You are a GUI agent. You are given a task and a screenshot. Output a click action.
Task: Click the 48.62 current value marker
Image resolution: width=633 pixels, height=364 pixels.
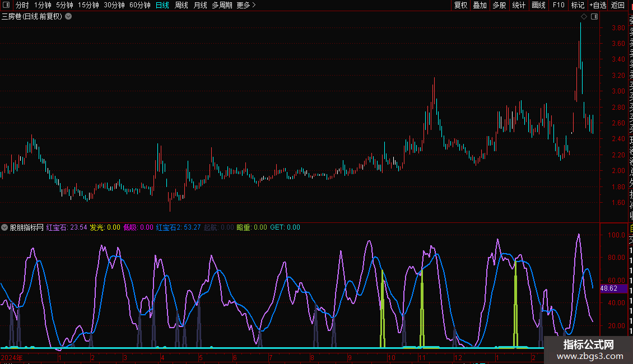click(x=613, y=288)
